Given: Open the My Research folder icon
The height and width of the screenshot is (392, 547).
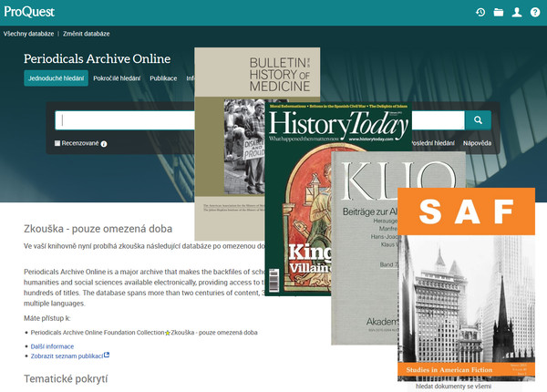Looking at the screenshot, I should click(x=499, y=13).
